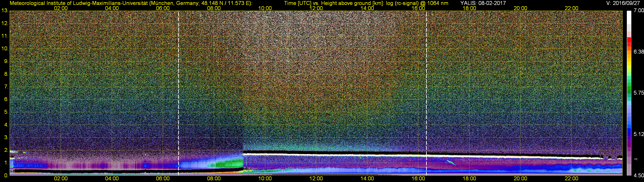This screenshot has height=182, width=644.
Task: Click the 13. km height axis label
Action: click(x=5, y=10)
